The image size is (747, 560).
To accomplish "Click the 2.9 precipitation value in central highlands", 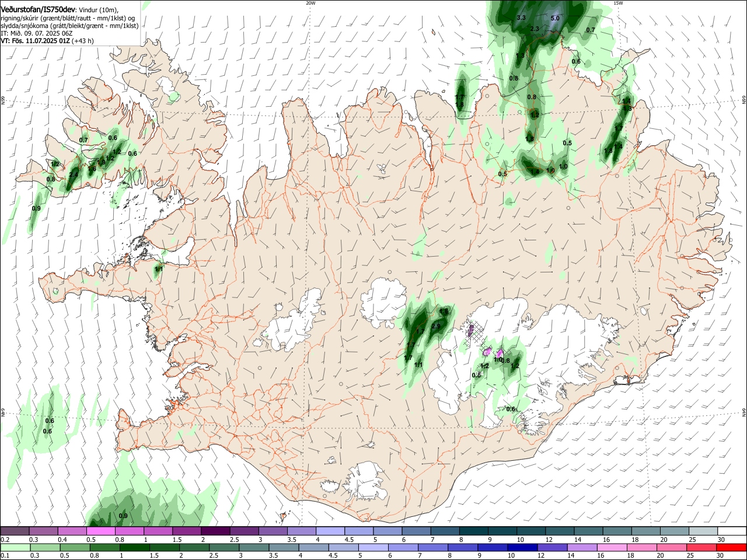I will coord(435,326).
